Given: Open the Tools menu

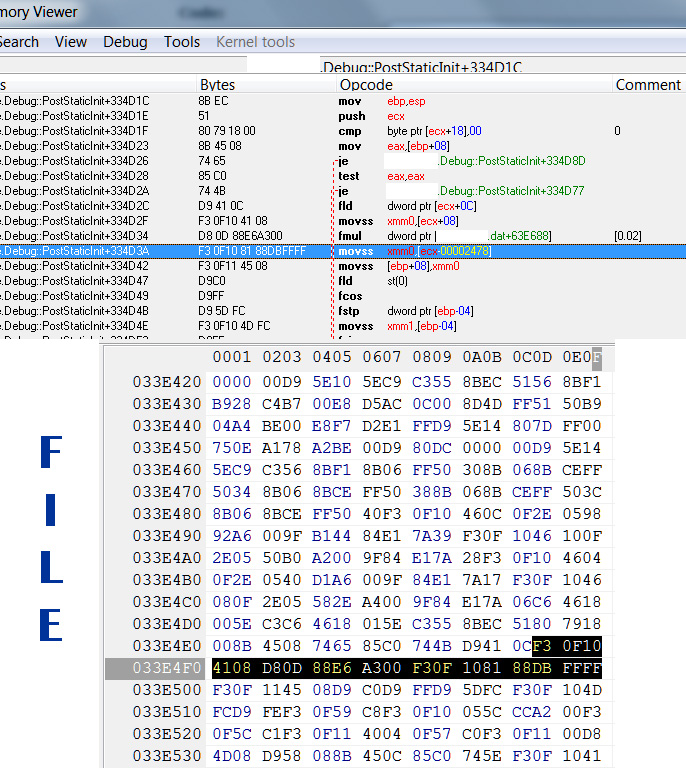Looking at the screenshot, I should coord(182,42).
